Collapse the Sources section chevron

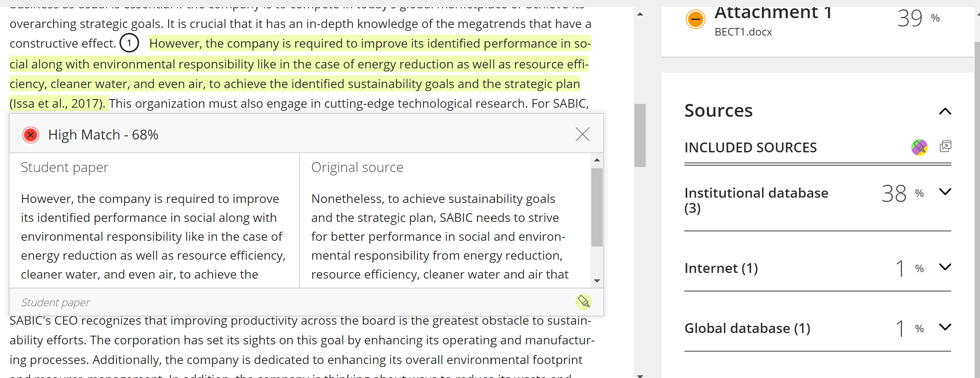click(x=945, y=111)
